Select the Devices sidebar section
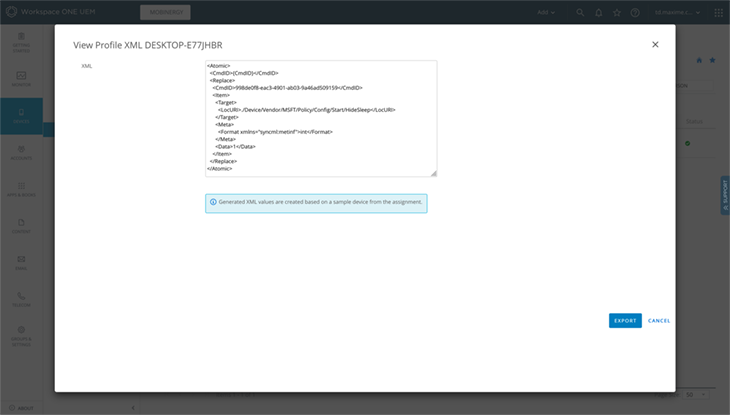 click(21, 116)
